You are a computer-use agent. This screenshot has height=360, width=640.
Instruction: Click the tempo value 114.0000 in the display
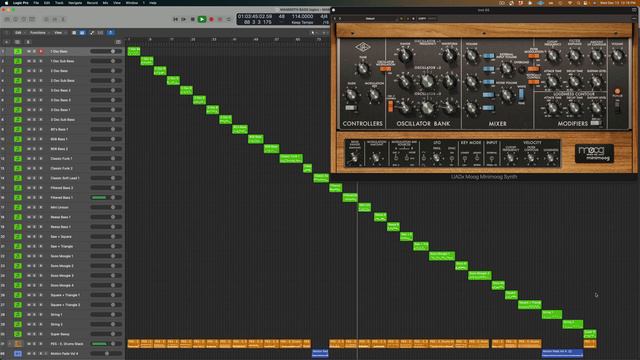tap(302, 16)
